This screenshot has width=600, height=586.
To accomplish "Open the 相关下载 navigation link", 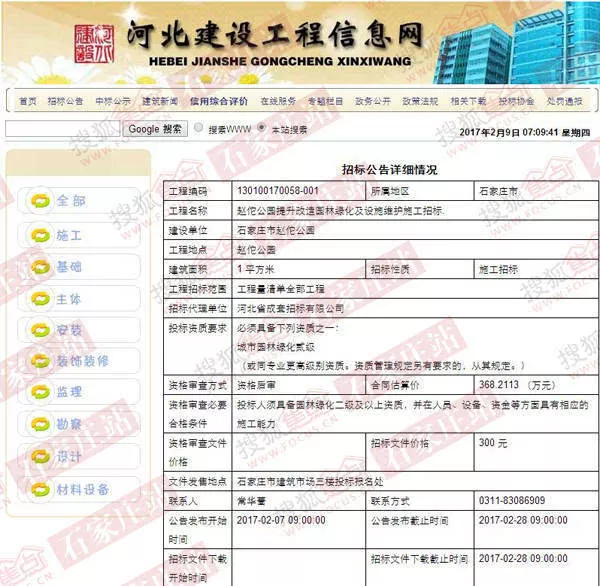I will pyautogui.click(x=468, y=101).
